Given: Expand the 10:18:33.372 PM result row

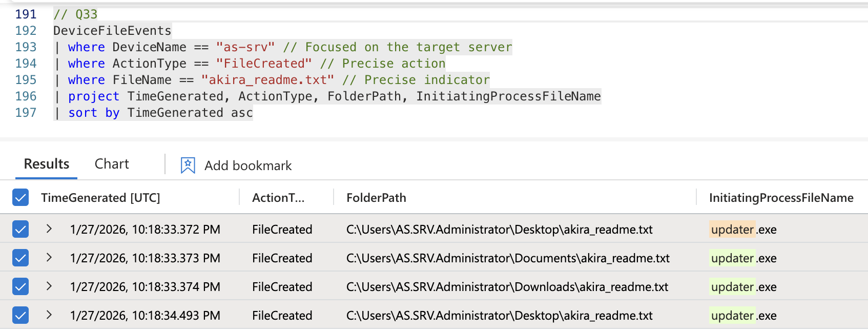Looking at the screenshot, I should coord(49,229).
